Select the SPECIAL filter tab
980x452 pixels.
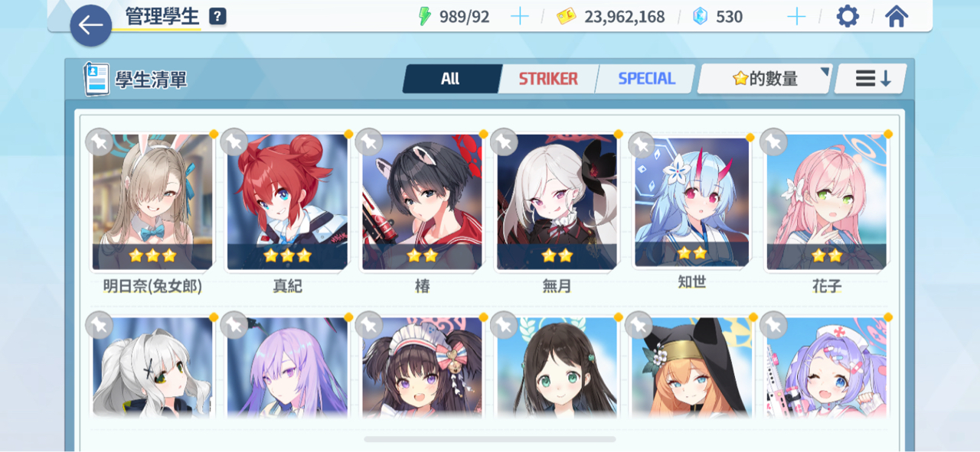[x=646, y=78]
